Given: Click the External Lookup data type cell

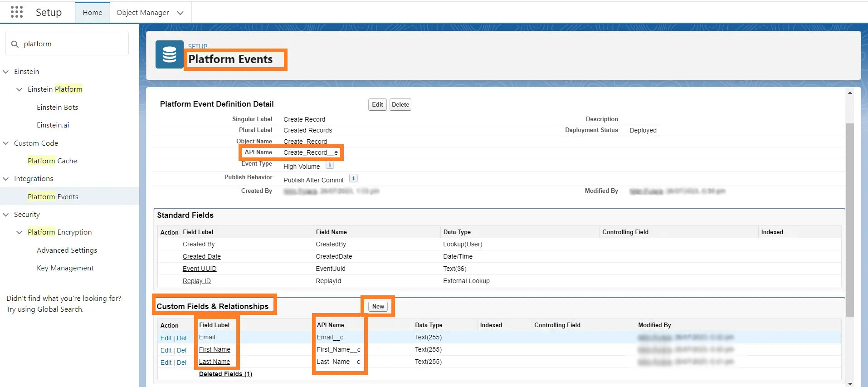Looking at the screenshot, I should tap(466, 281).
